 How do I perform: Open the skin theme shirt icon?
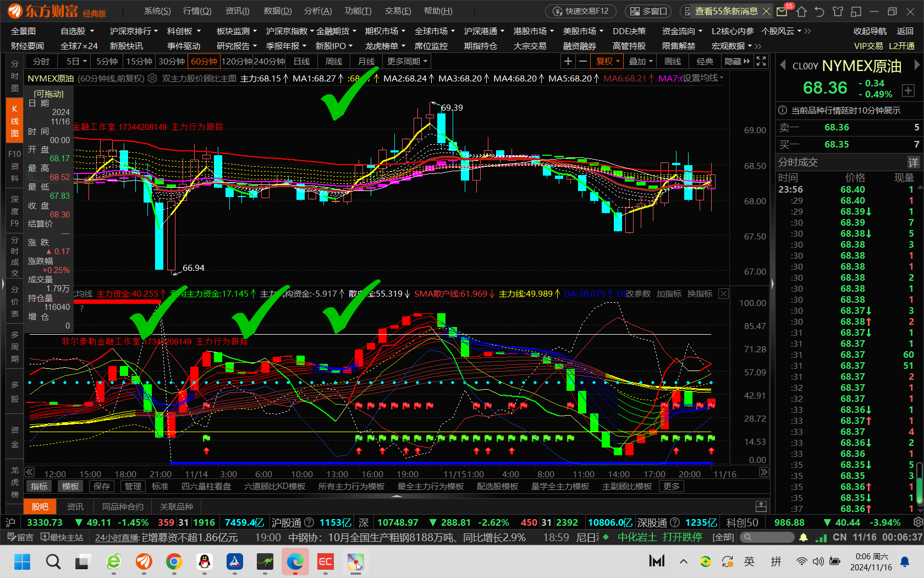[x=838, y=11]
